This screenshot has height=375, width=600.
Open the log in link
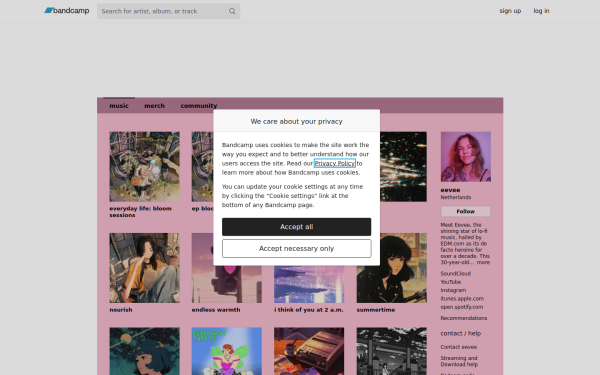(541, 11)
